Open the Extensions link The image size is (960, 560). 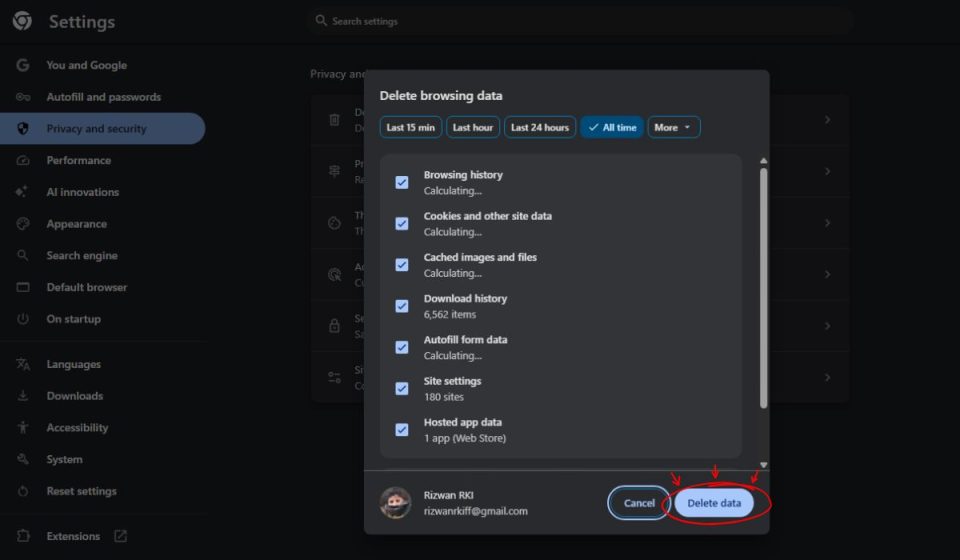click(73, 536)
